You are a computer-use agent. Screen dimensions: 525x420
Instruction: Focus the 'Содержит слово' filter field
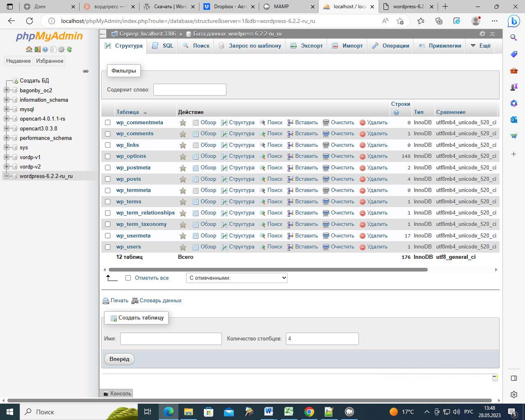(x=189, y=89)
